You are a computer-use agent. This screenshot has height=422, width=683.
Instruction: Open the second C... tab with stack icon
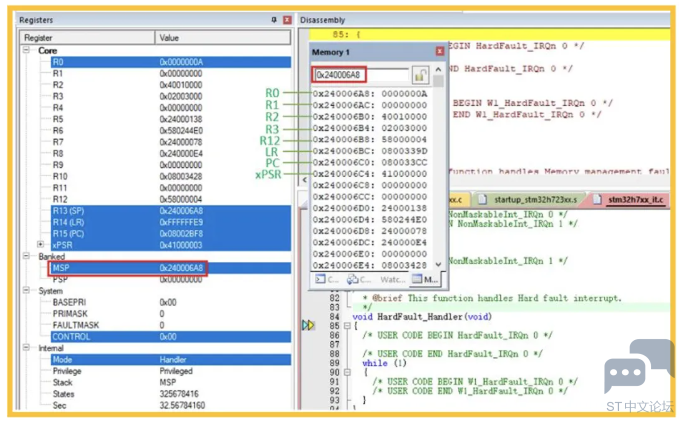coord(359,279)
